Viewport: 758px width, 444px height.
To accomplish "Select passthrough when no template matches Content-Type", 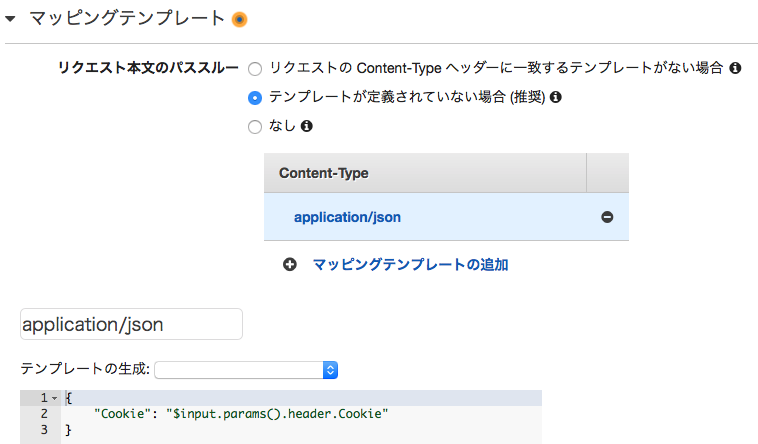I will point(255,69).
